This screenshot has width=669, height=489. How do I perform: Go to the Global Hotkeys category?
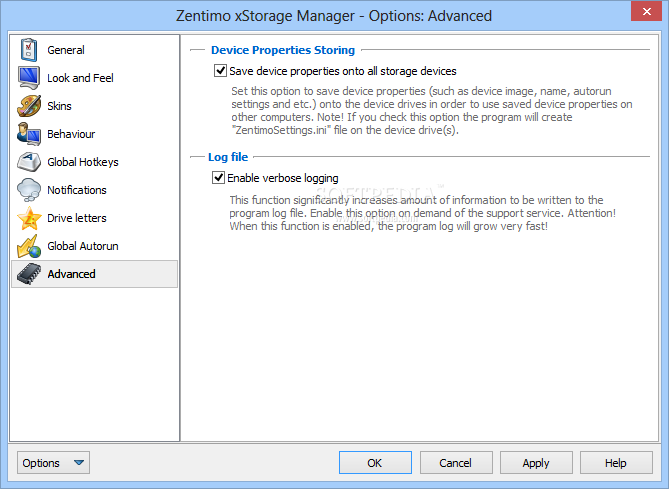83,162
